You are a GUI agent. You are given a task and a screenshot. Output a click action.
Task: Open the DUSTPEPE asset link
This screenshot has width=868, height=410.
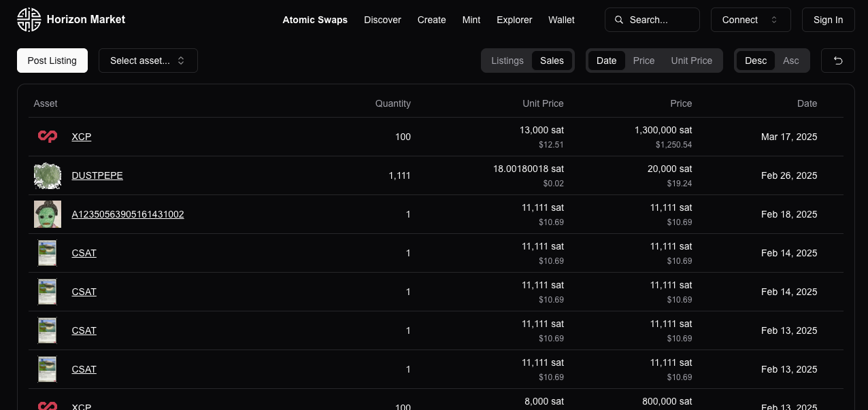pos(97,175)
